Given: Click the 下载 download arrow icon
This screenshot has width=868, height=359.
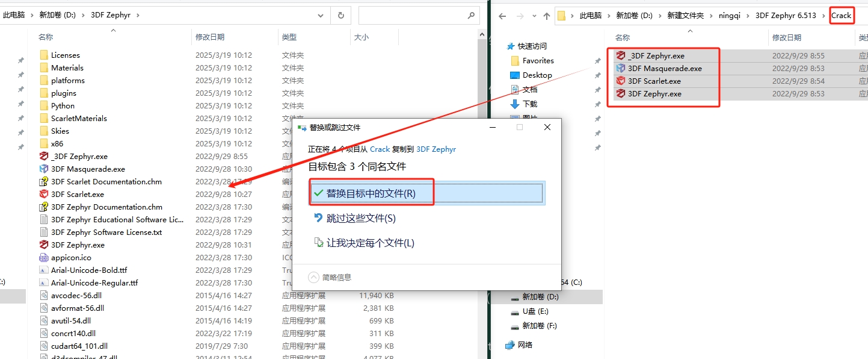Looking at the screenshot, I should 515,104.
